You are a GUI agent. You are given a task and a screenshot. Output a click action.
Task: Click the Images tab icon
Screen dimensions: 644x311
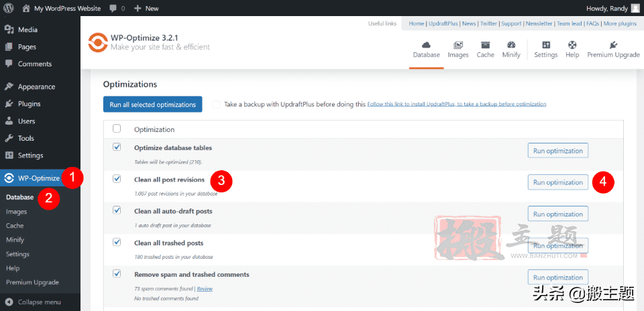(458, 45)
